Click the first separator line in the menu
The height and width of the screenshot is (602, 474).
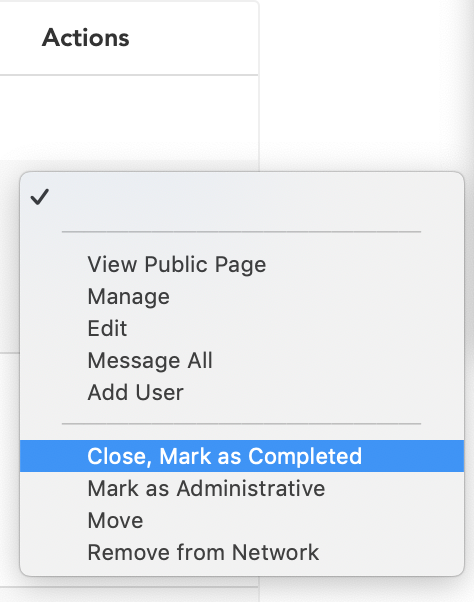(x=241, y=232)
